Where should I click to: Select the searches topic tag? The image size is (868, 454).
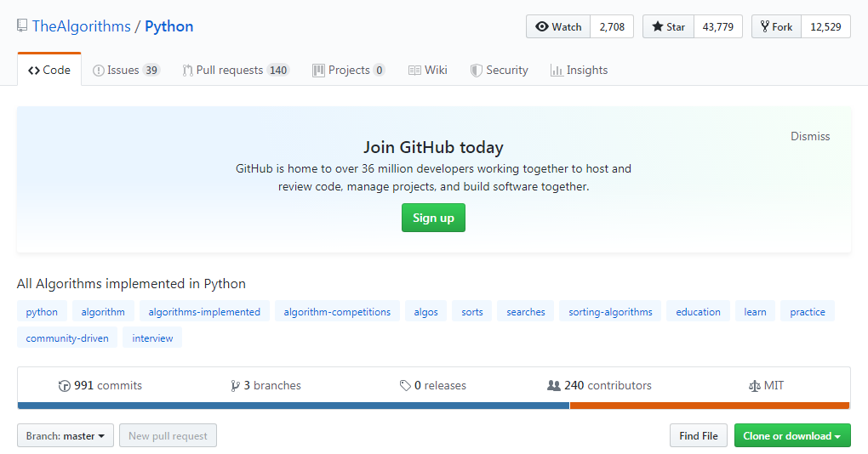pos(526,311)
